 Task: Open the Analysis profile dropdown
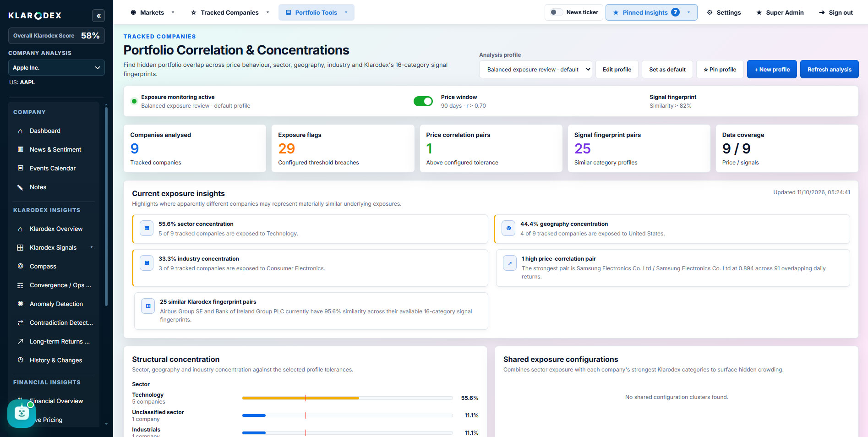point(535,70)
